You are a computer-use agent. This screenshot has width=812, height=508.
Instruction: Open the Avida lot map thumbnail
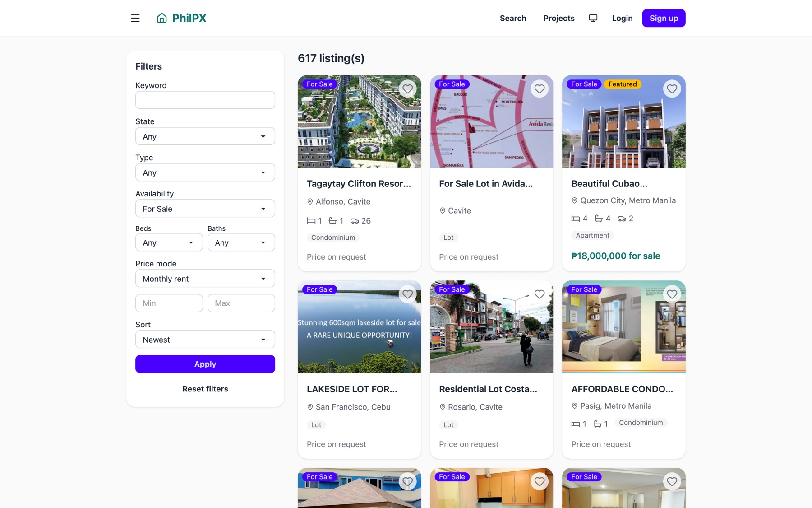point(492,121)
